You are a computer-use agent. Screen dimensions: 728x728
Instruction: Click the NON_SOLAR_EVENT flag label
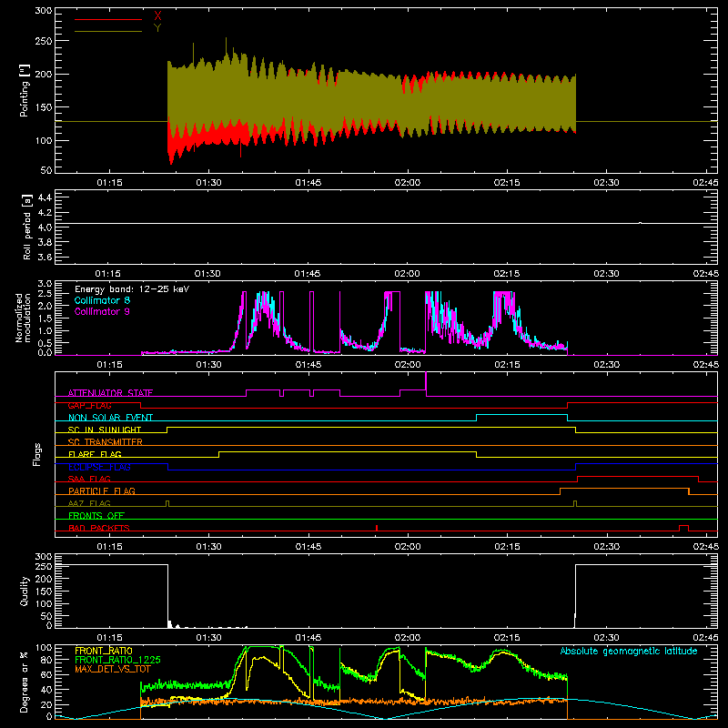coord(110,418)
